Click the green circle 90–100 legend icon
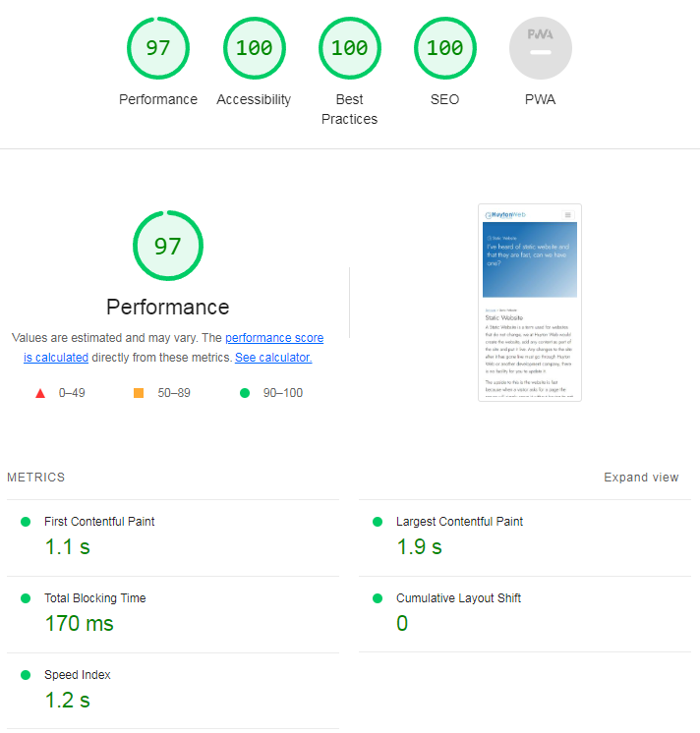 [x=245, y=393]
